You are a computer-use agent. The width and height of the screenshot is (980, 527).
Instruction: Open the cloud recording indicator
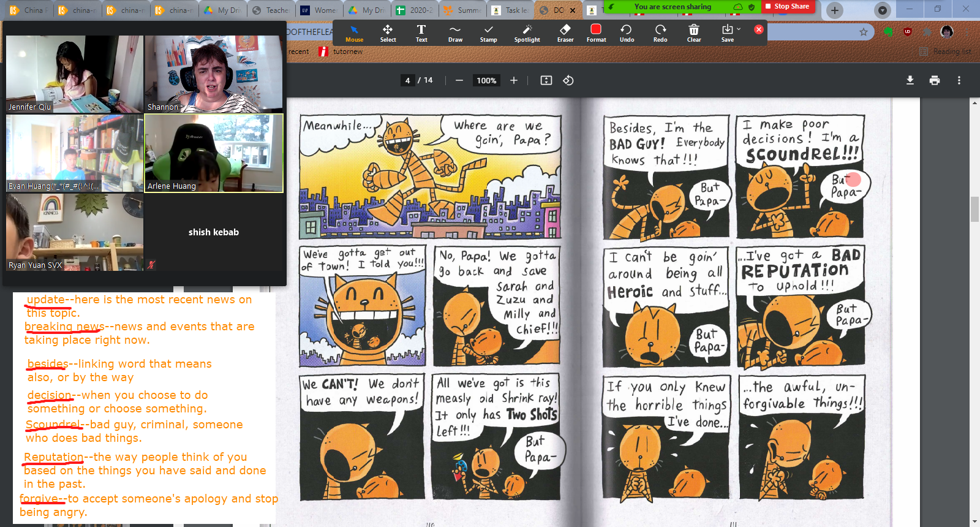pyautogui.click(x=738, y=7)
